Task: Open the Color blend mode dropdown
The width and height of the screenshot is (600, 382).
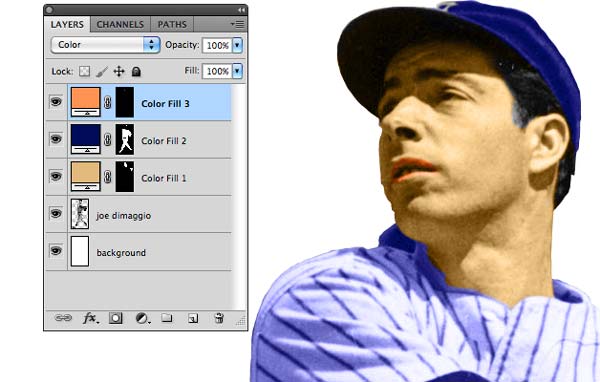Action: (105, 45)
